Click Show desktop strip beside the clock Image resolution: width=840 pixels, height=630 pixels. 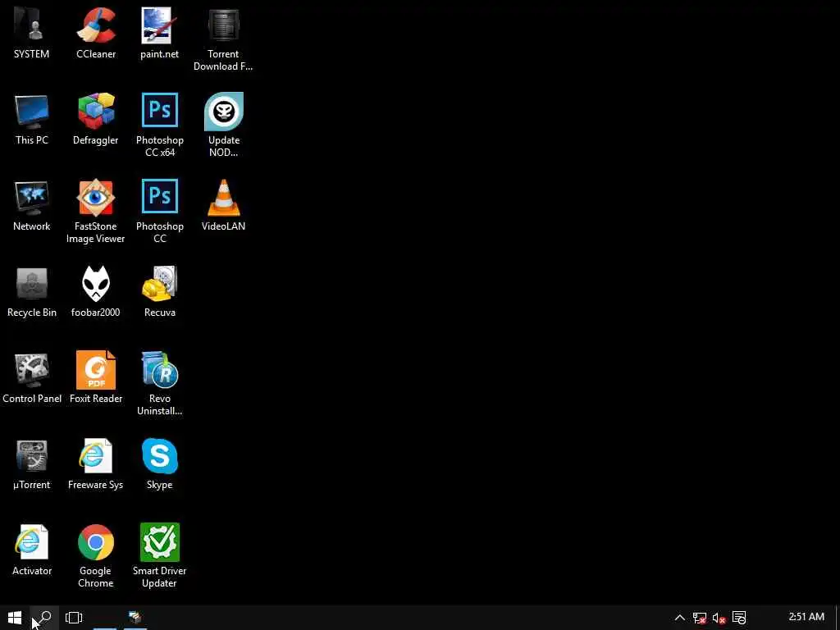(838, 618)
